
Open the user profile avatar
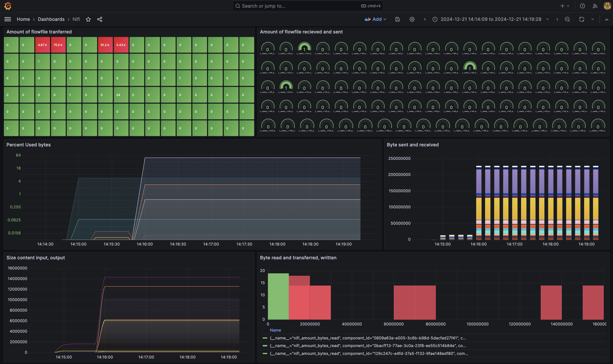(607, 6)
